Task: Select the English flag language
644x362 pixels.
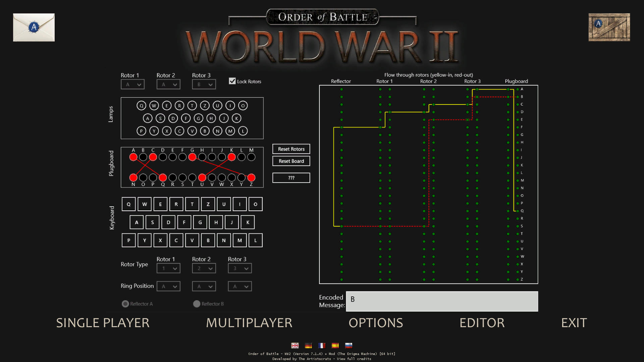Action: 295,346
